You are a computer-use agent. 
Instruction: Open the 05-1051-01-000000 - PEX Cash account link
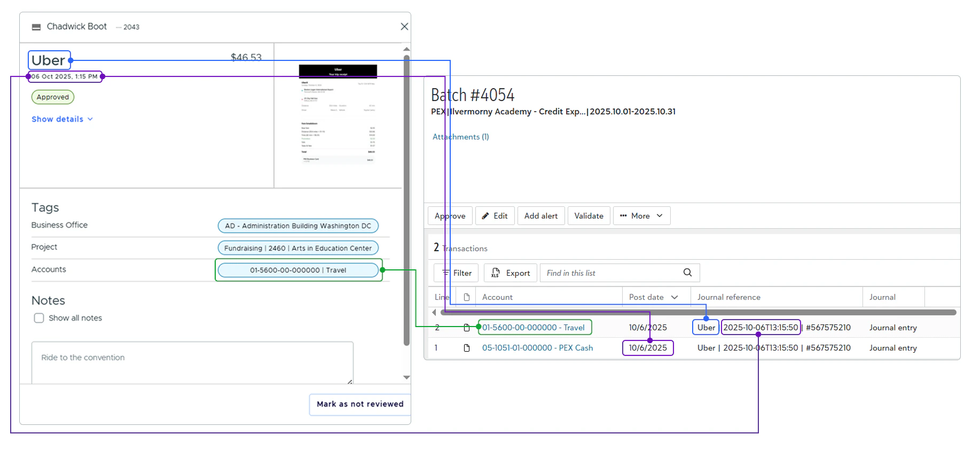pos(537,348)
